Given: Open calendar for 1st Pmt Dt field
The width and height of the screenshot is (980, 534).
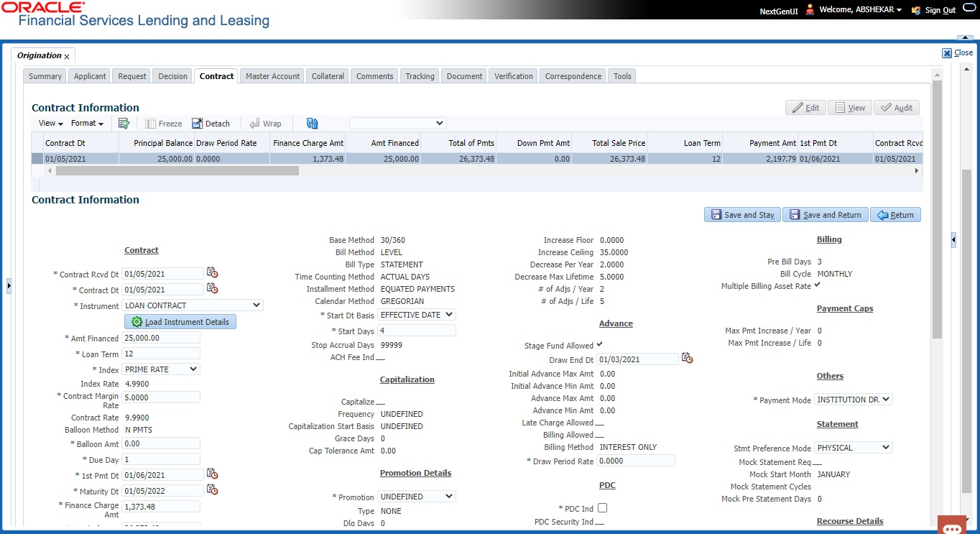Looking at the screenshot, I should pos(212,474).
